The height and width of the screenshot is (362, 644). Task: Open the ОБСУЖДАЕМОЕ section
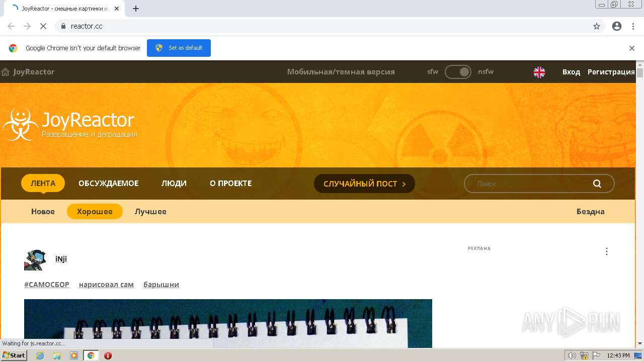[x=109, y=184]
